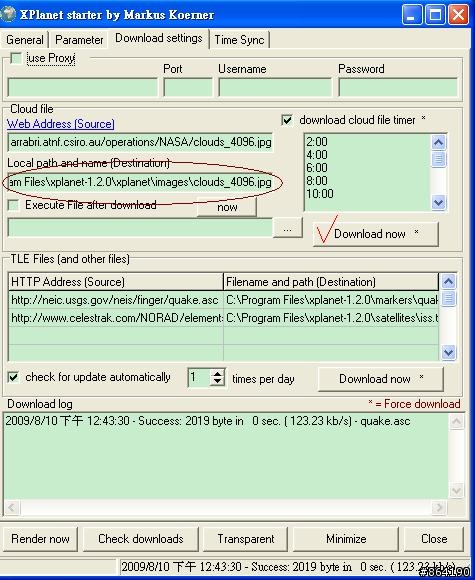Click the proxy server address field
Image resolution: width=475 pixels, height=580 pixels.
pos(82,87)
